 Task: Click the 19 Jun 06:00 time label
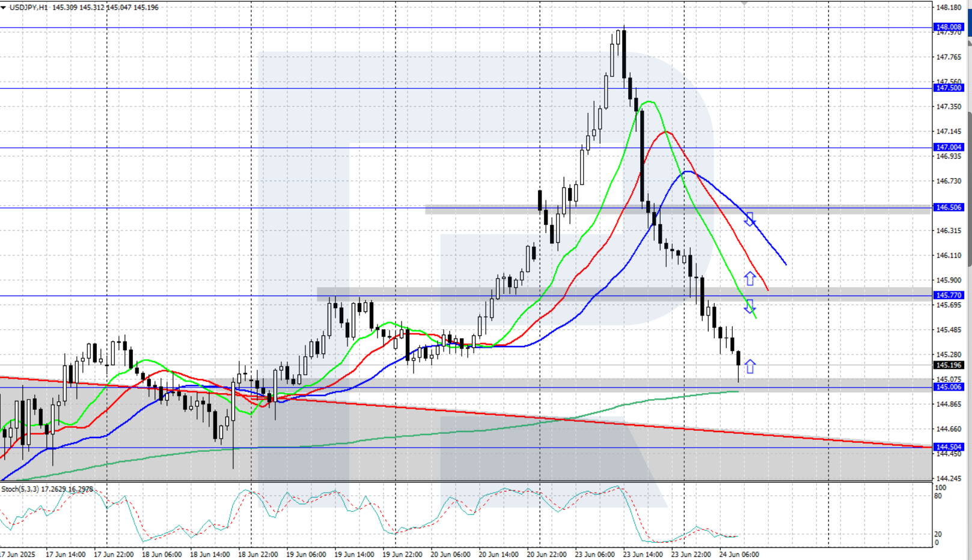[306, 555]
